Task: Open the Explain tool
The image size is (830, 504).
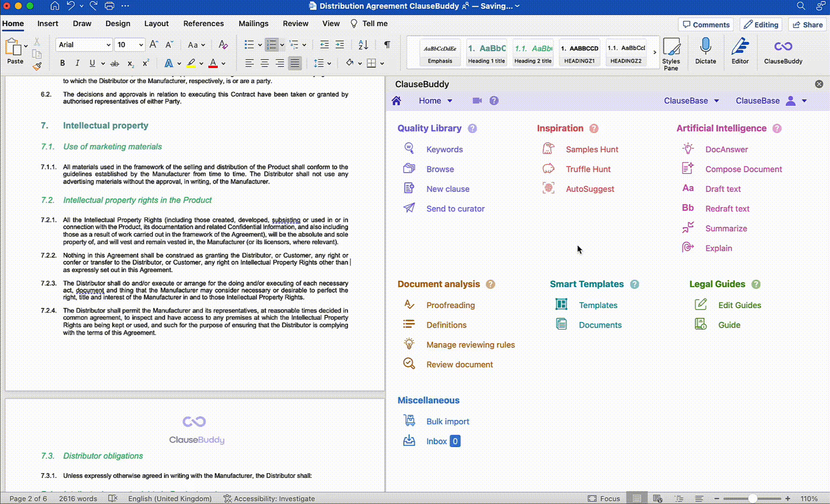Action: (719, 248)
